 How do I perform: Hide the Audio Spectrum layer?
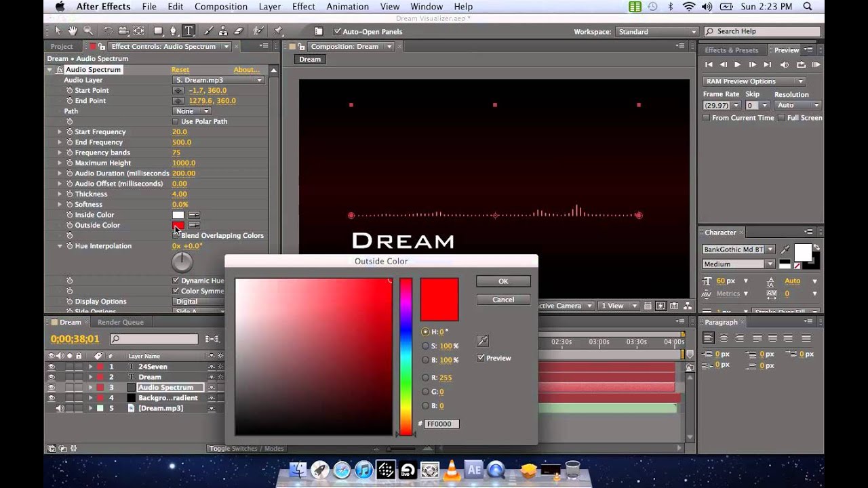51,388
